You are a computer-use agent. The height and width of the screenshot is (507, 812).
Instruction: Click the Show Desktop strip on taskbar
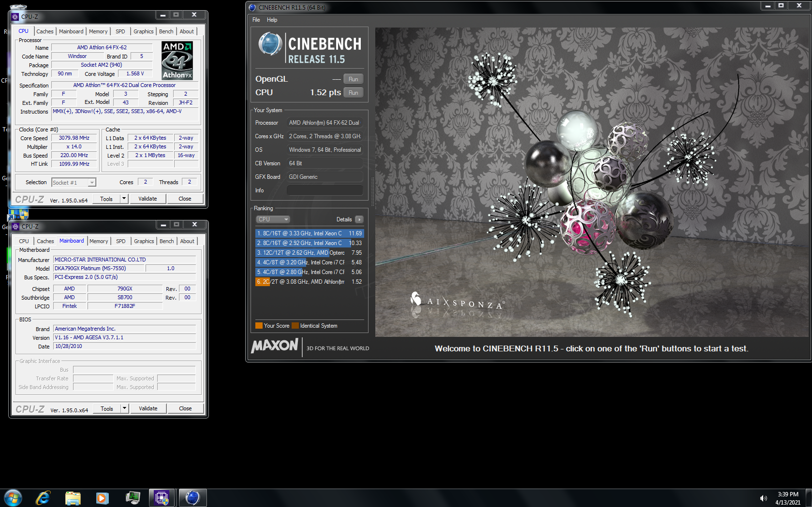(809, 498)
